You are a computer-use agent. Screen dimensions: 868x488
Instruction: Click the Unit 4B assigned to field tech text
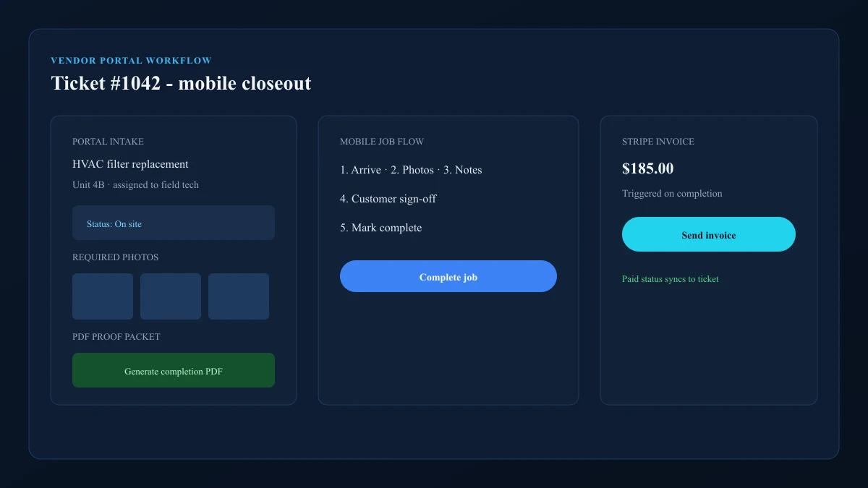click(x=135, y=185)
